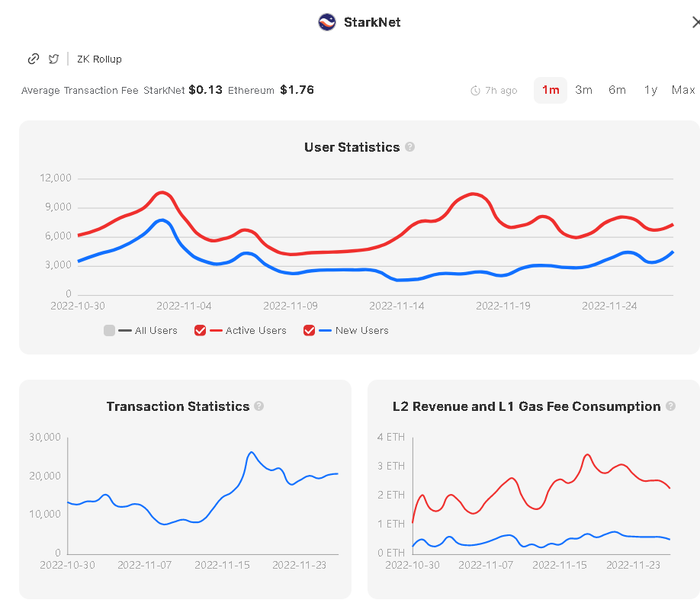Click 2022-11-19 on User Statistics axis
This screenshot has width=700, height=603.
click(x=503, y=306)
